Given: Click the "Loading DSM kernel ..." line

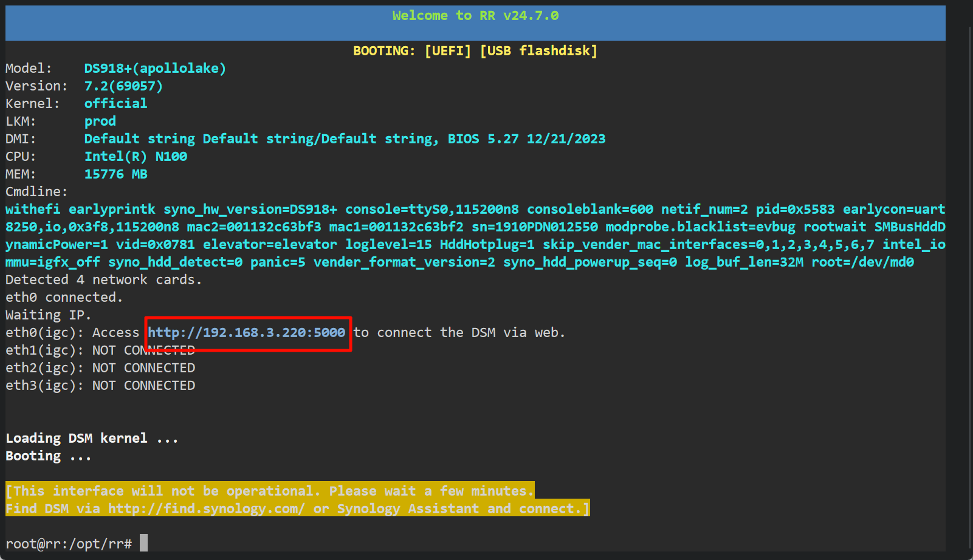Looking at the screenshot, I should click(92, 439).
